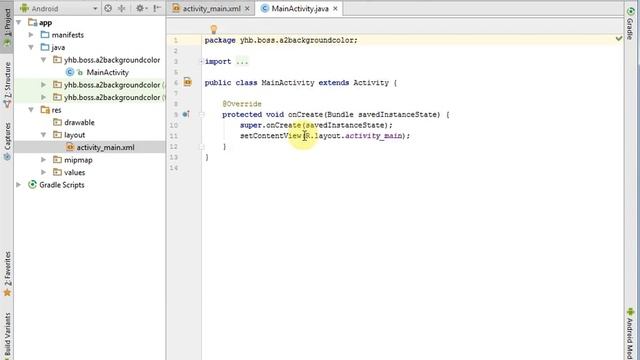Open the Build Variants side tab
This screenshot has width=640, height=360.
(x=7, y=336)
